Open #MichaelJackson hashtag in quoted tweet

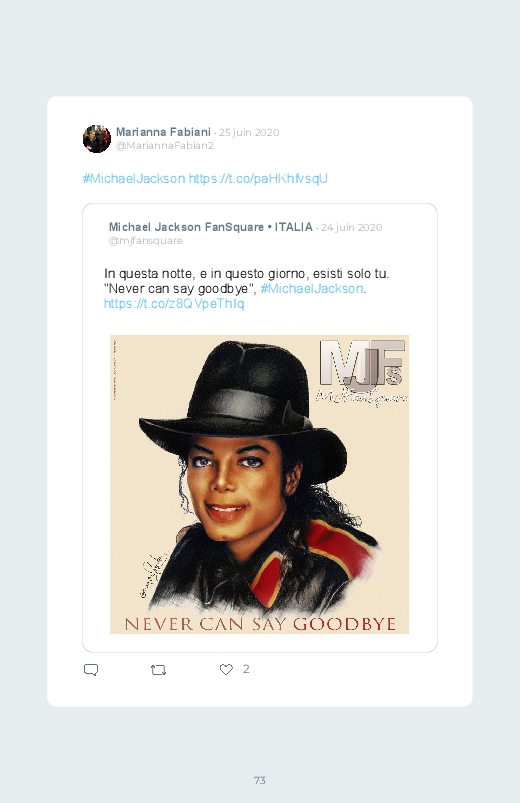[312, 289]
